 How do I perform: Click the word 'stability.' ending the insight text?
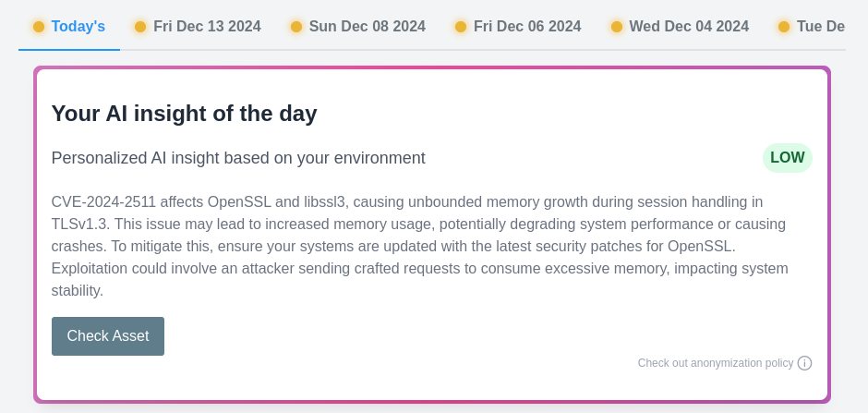(x=78, y=291)
